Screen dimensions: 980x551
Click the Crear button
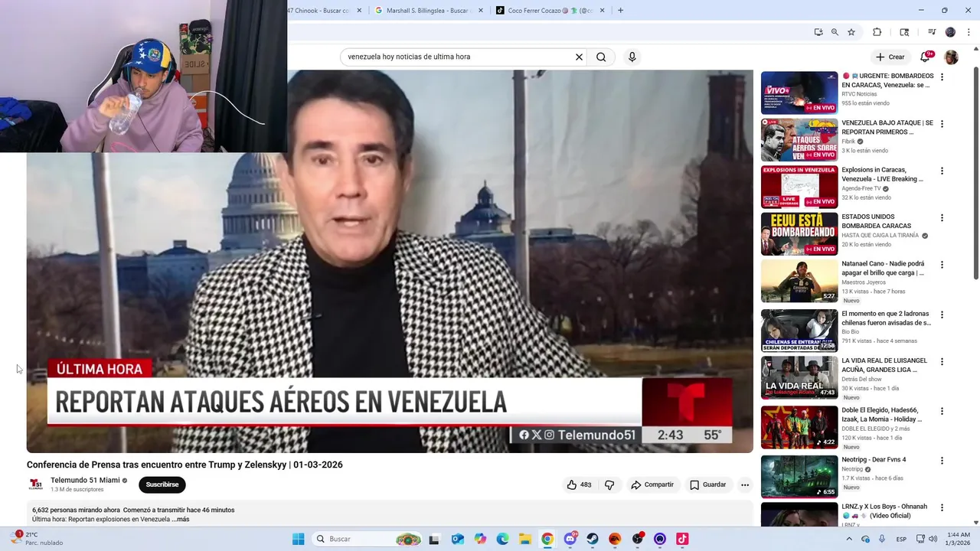coord(890,57)
